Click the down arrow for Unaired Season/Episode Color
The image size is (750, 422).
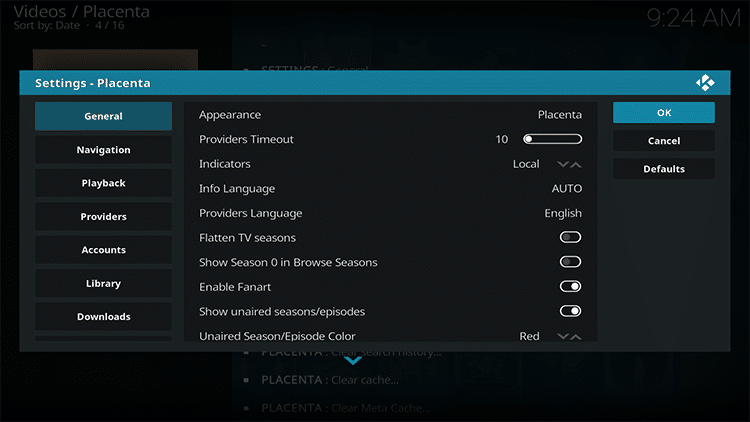tap(563, 336)
